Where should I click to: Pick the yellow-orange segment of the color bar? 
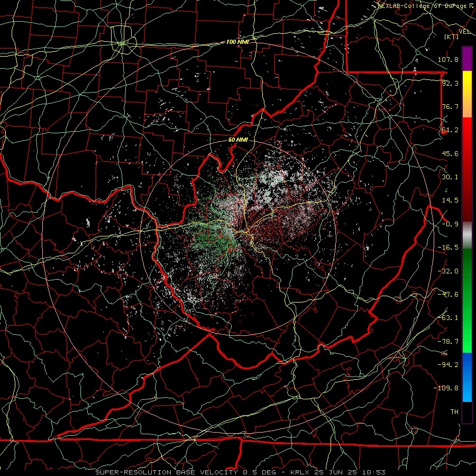point(467,94)
